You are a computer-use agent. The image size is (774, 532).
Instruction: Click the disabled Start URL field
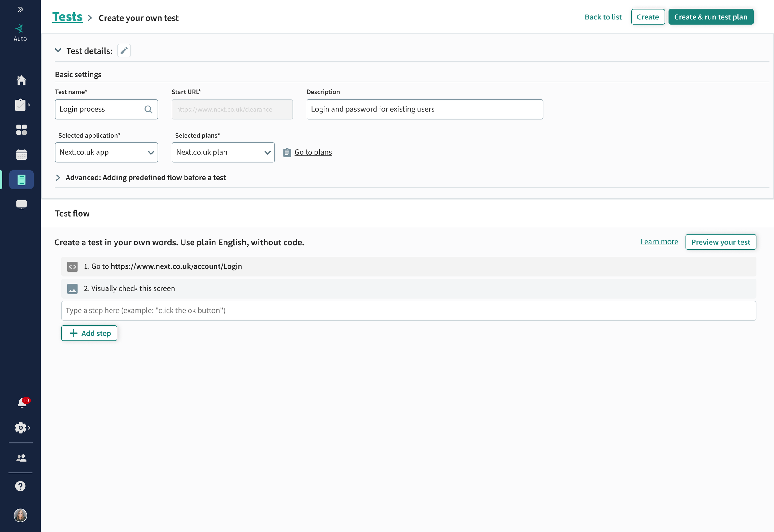click(x=232, y=109)
